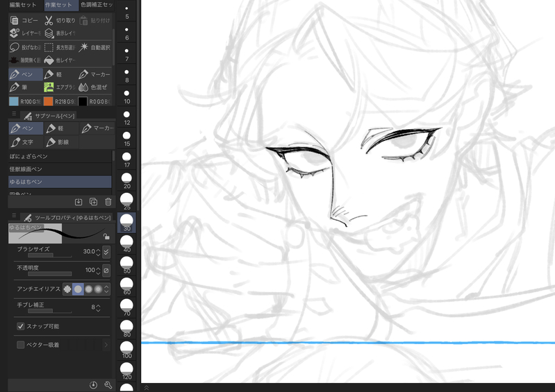Pick the black R:0 G:0 color swatch

83,101
